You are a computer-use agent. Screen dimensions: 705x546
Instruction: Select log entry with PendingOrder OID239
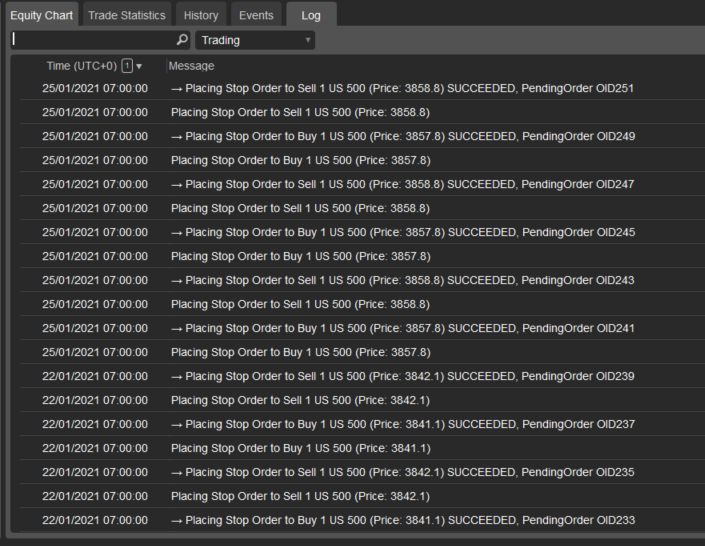[362, 376]
